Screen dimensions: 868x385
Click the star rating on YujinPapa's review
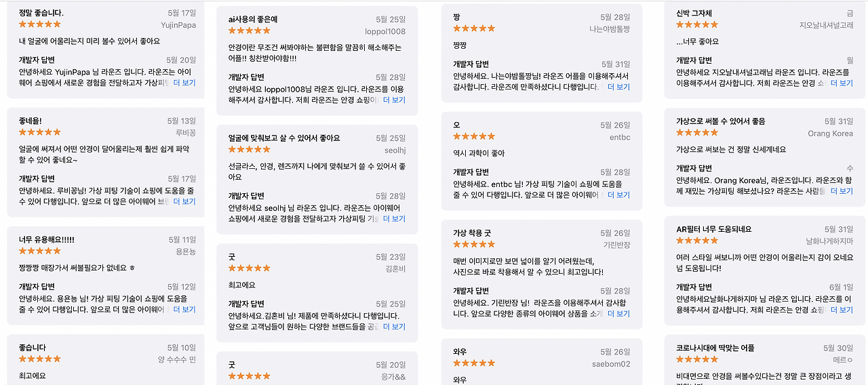40,24
